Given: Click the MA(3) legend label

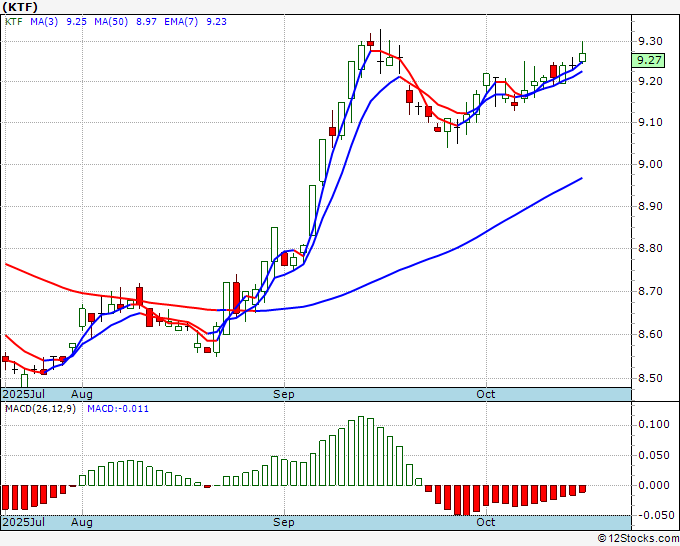Looking at the screenshot, I should point(44,22).
